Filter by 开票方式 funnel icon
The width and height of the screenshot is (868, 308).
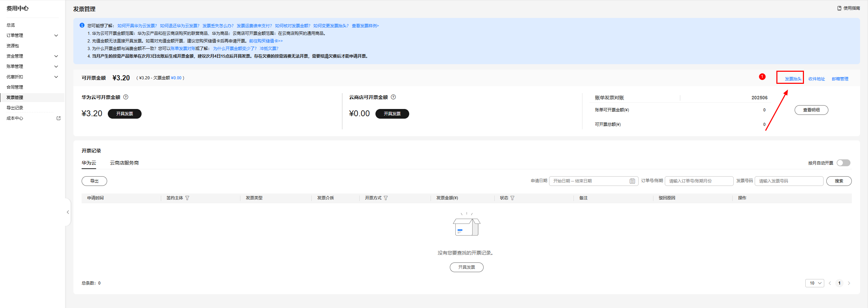coord(386,198)
